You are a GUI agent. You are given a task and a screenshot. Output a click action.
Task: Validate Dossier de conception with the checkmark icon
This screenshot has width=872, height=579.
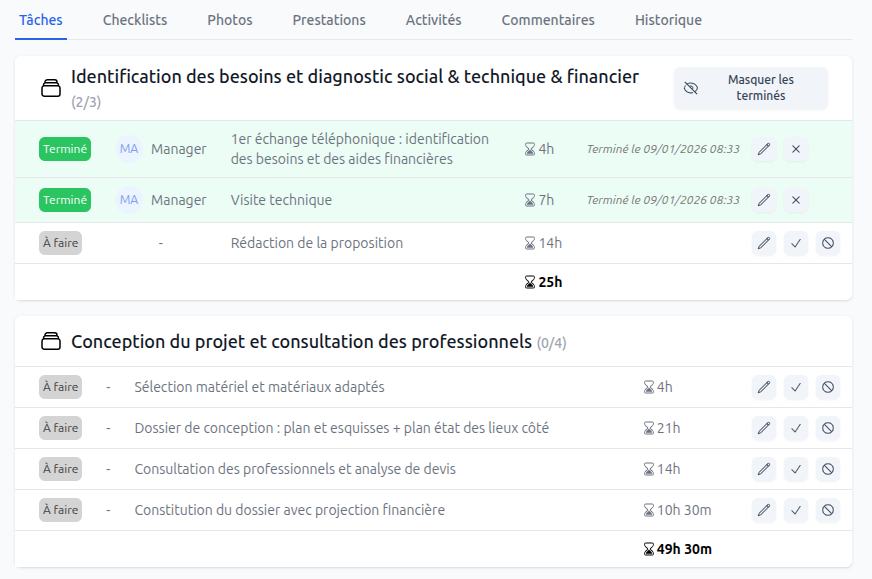(796, 427)
